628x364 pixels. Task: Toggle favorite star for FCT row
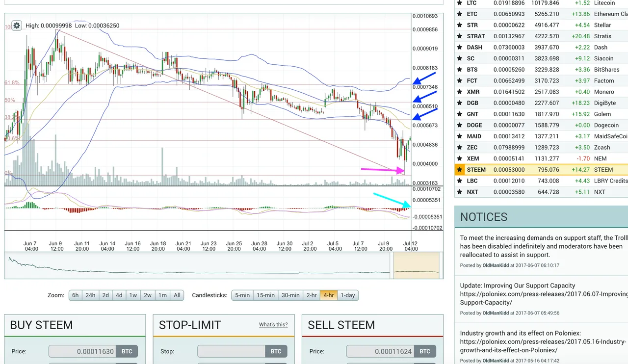[460, 81]
